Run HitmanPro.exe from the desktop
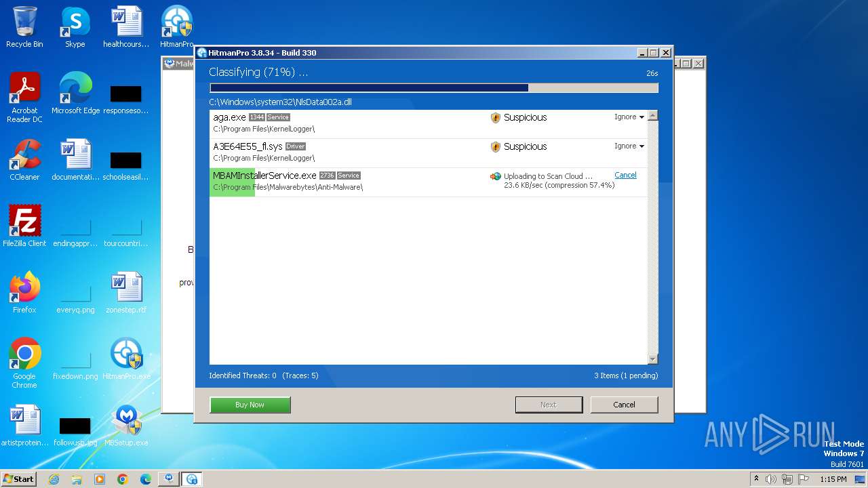868x488 pixels. 126,359
